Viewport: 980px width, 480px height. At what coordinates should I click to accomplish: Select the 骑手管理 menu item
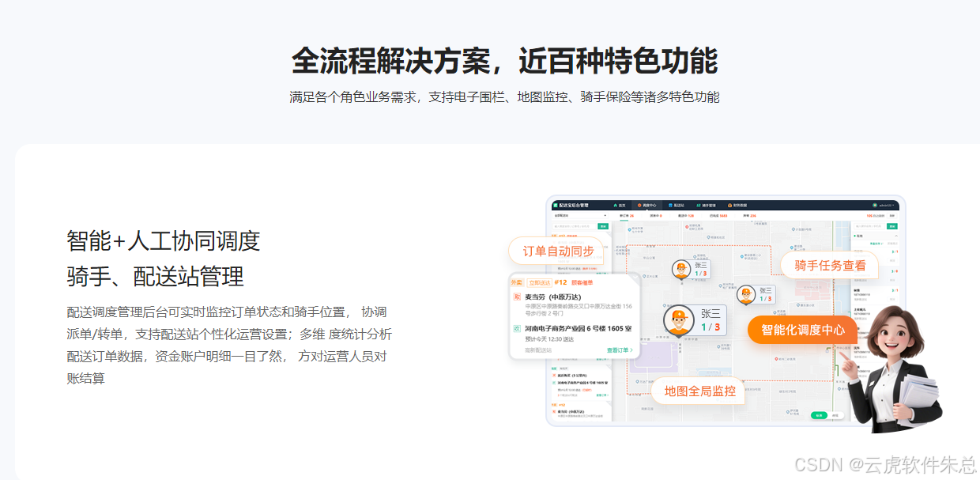pos(705,205)
